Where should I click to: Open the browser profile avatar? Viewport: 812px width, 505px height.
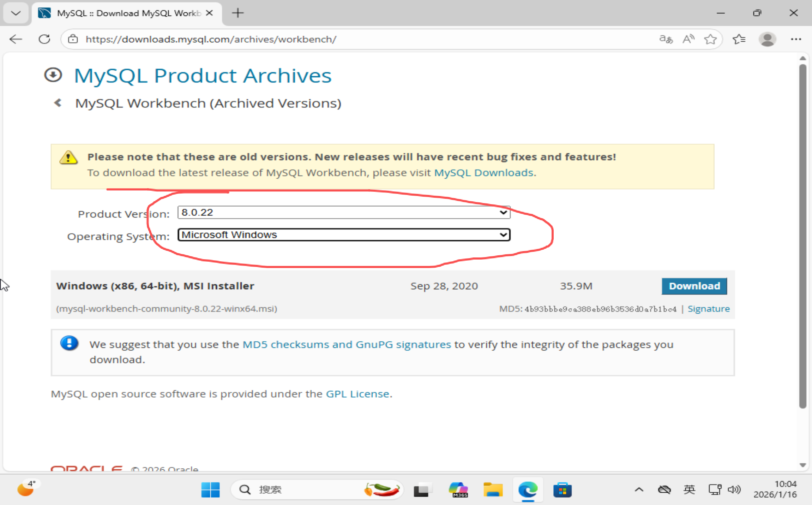tap(767, 39)
